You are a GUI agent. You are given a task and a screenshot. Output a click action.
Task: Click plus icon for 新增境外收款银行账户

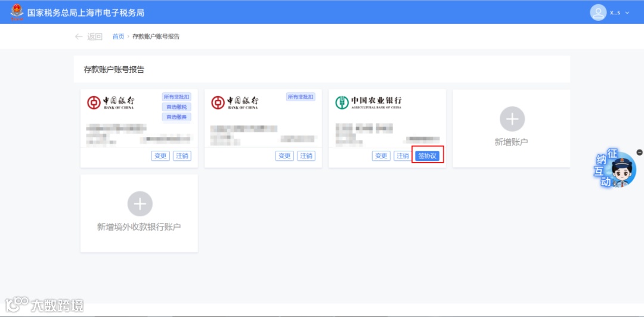point(140,204)
